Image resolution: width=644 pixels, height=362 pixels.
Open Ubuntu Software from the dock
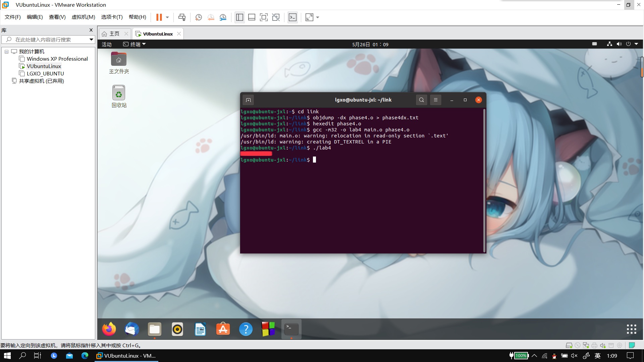[x=223, y=329]
